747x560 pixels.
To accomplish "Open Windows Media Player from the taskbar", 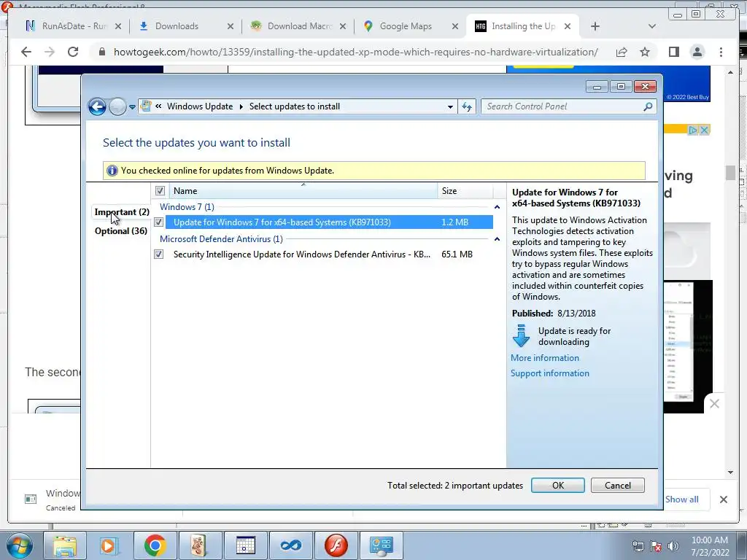I will pos(109,545).
